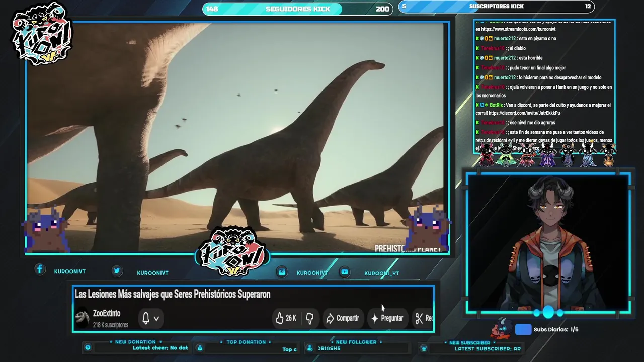
Task: Click the chat message 'el diablo'
Action: tap(517, 48)
